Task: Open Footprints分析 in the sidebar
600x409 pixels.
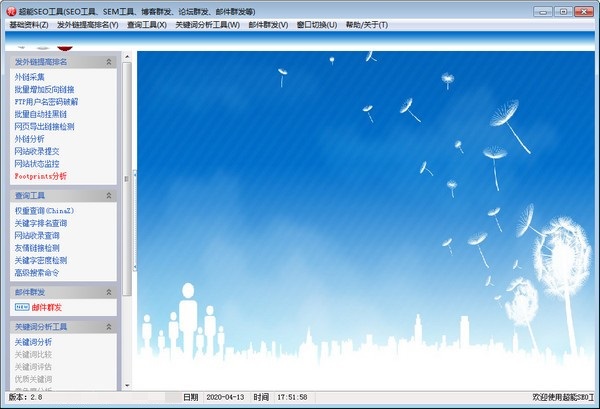Action: (48, 176)
